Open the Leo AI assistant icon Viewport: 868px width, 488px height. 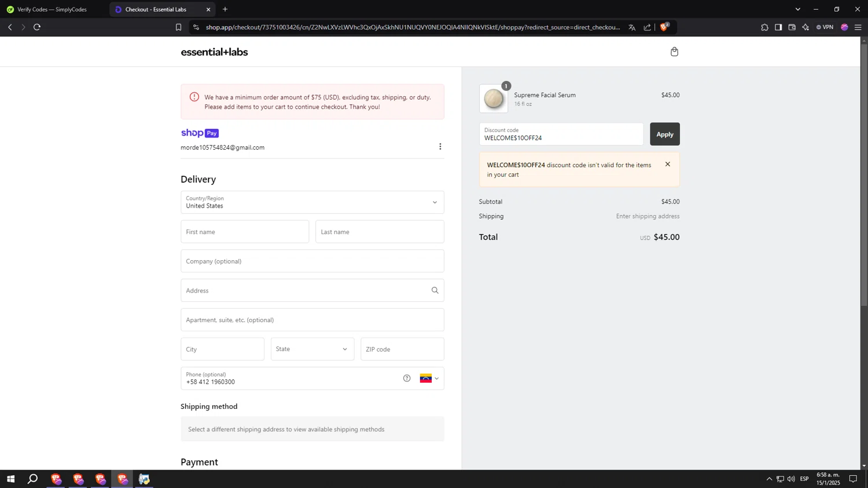click(x=806, y=27)
